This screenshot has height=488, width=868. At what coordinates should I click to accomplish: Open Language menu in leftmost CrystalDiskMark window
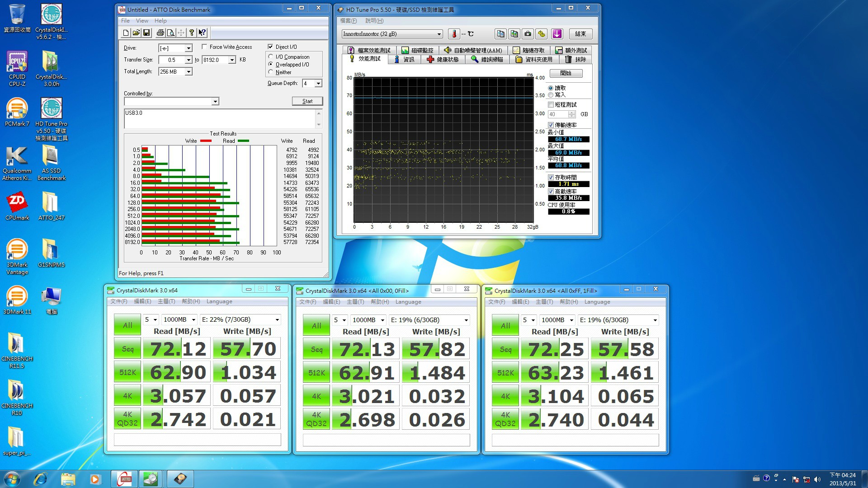(x=219, y=301)
